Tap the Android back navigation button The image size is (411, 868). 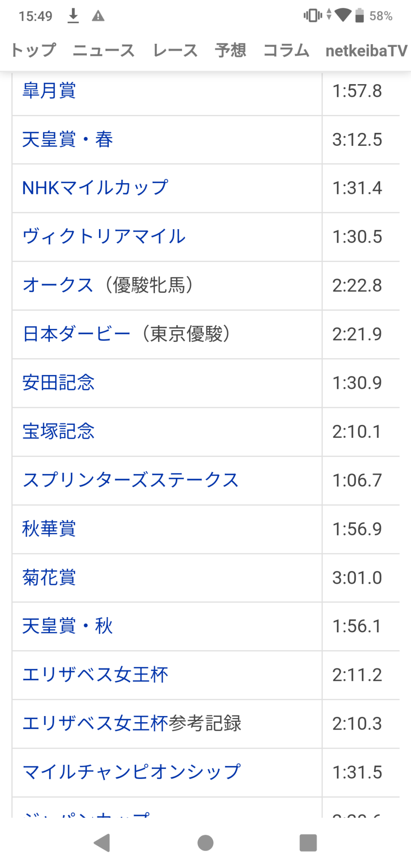102,843
